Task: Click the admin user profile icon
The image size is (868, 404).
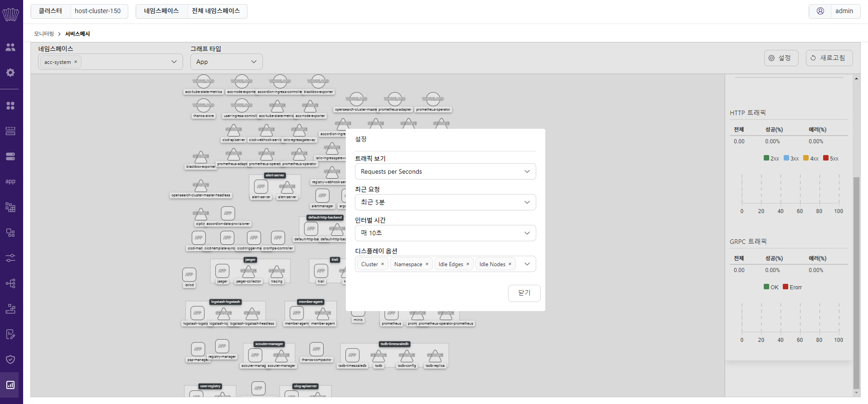Action: pyautogui.click(x=820, y=11)
